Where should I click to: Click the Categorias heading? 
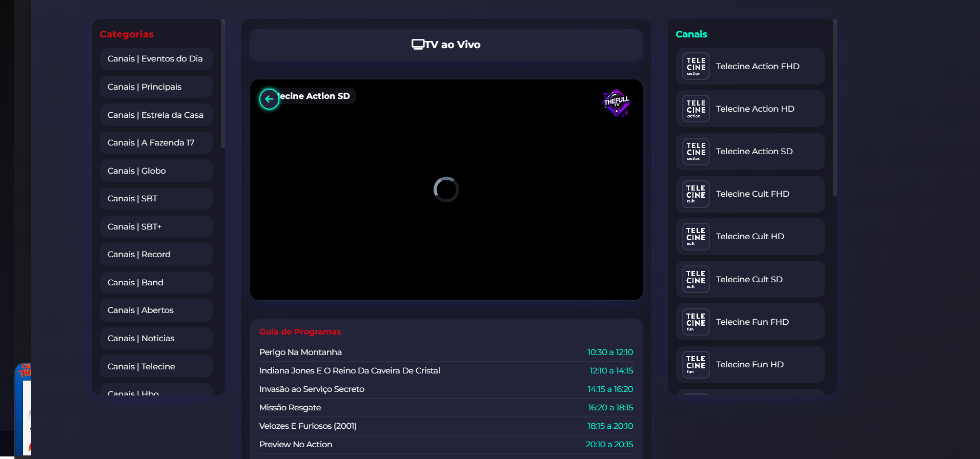coord(127,34)
